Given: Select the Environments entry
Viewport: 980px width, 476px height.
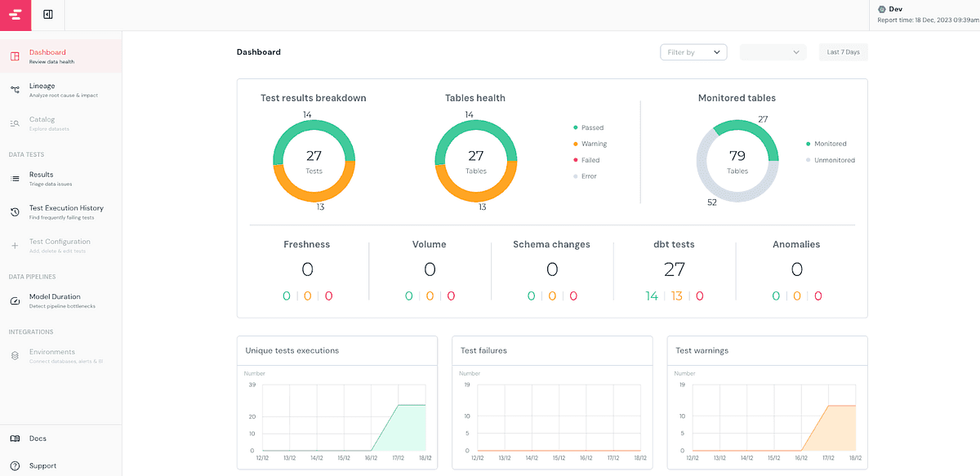Looking at the screenshot, I should click(61, 357).
